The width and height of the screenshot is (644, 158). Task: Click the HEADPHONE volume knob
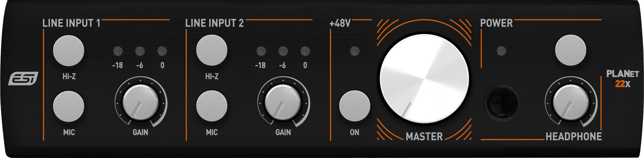tap(571, 103)
